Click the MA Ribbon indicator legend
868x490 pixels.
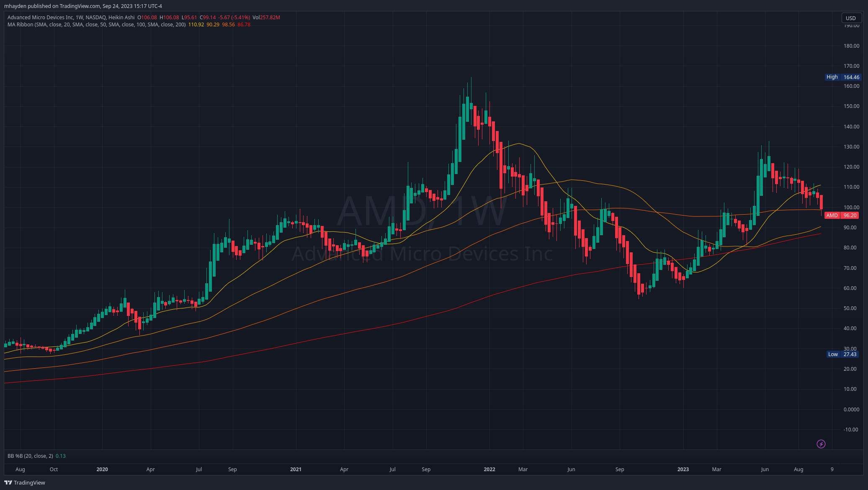pyautogui.click(x=96, y=25)
